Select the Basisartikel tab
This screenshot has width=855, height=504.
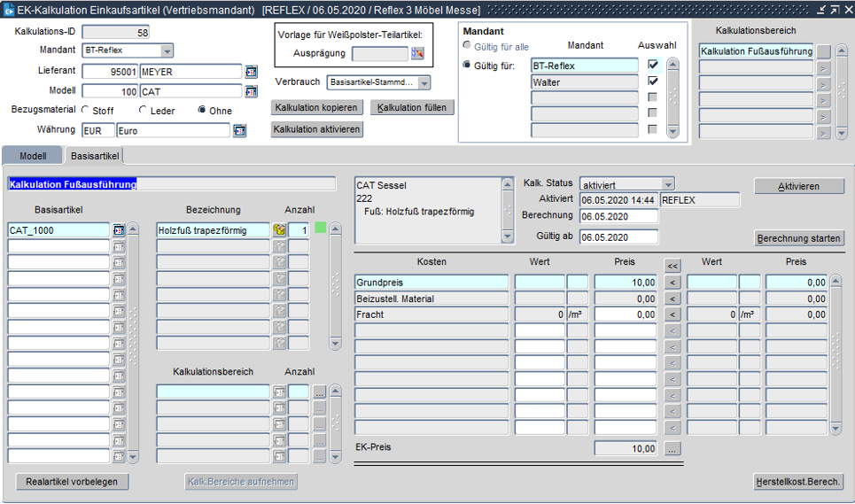94,156
